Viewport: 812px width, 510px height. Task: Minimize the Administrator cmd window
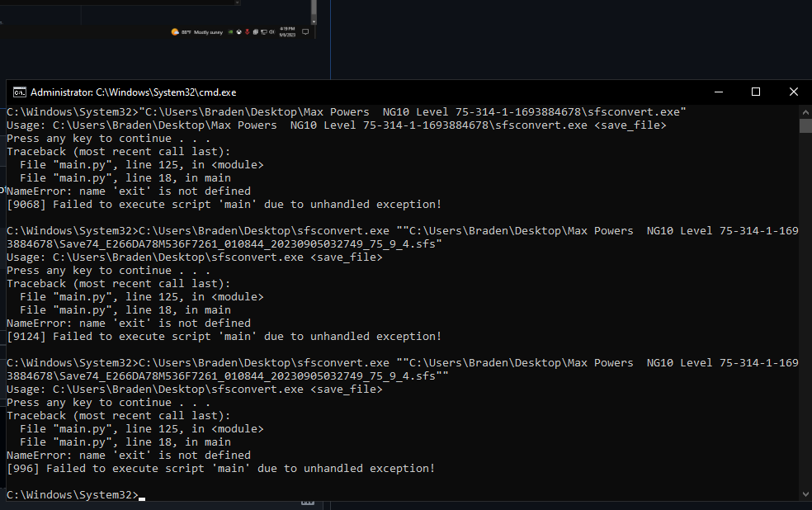coord(717,92)
